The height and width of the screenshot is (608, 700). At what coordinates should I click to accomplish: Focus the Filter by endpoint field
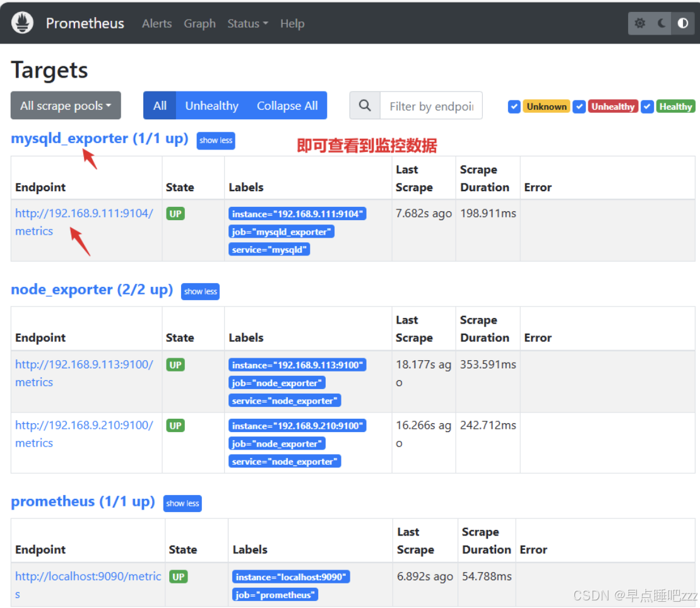click(431, 106)
